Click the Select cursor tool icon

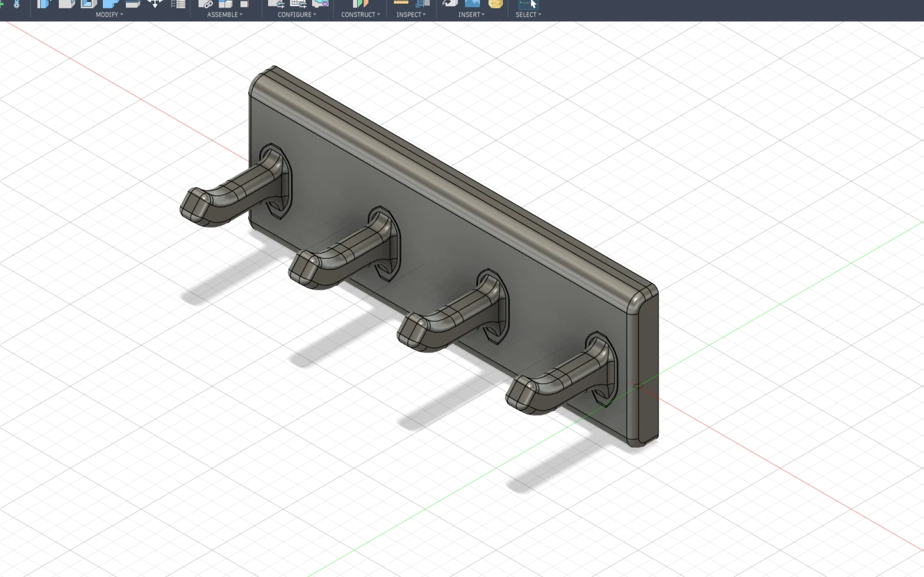point(528,3)
